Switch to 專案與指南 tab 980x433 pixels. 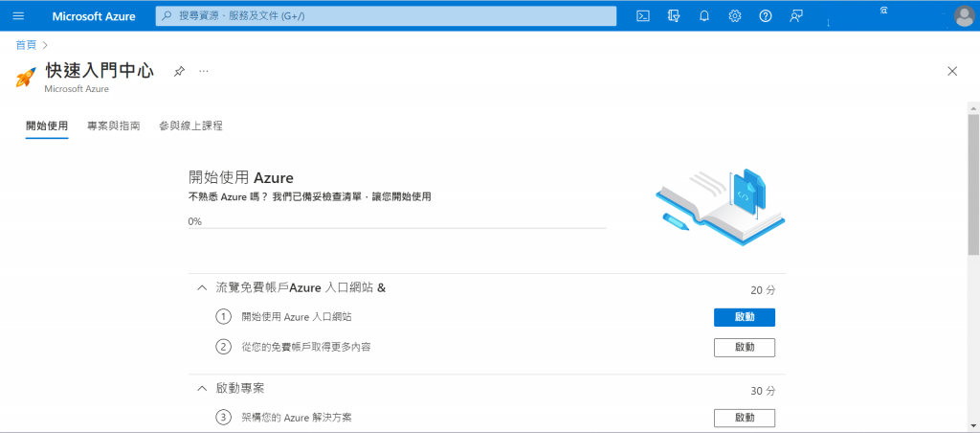coord(114,126)
